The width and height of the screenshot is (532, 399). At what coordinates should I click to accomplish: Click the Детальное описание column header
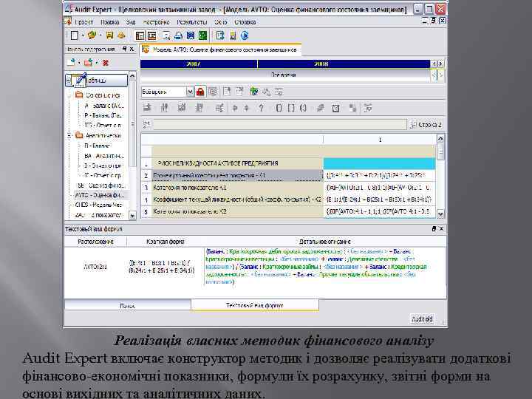tap(324, 242)
